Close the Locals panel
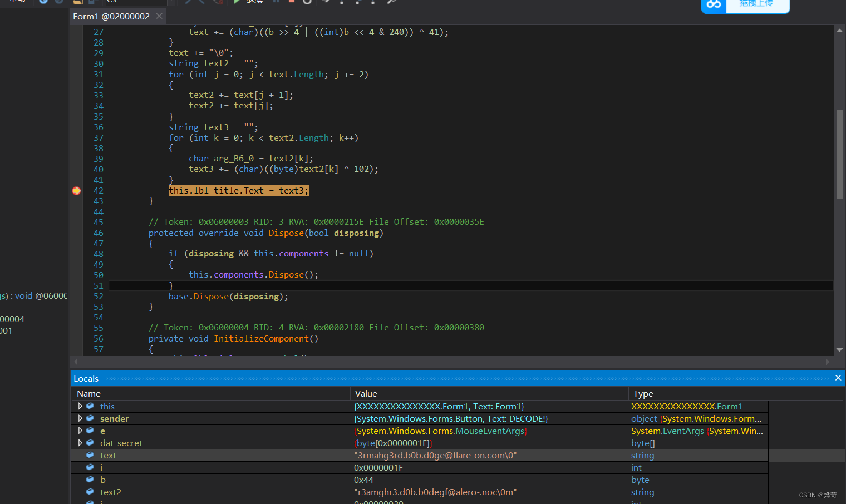 [x=838, y=378]
